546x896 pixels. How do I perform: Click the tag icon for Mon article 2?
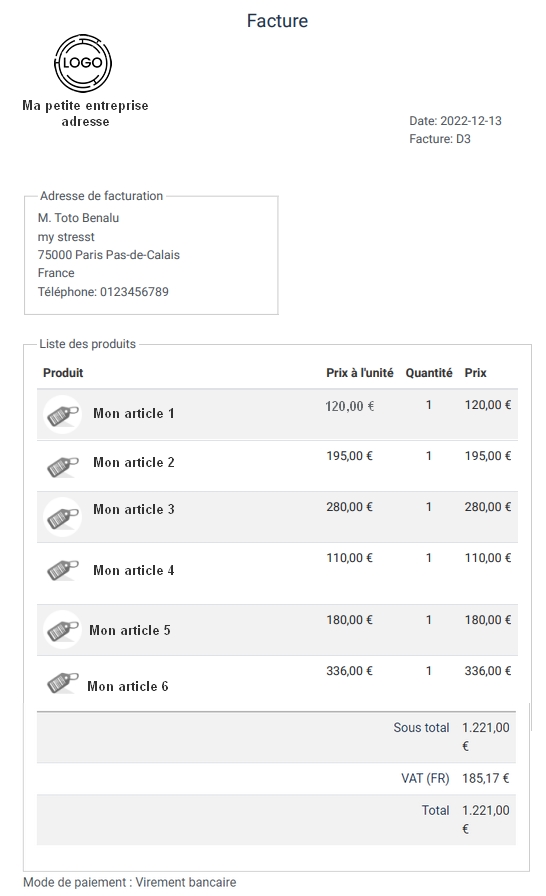coord(63,466)
